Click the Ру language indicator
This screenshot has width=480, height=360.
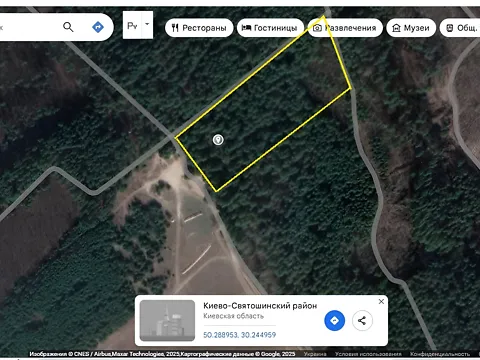pos(132,25)
